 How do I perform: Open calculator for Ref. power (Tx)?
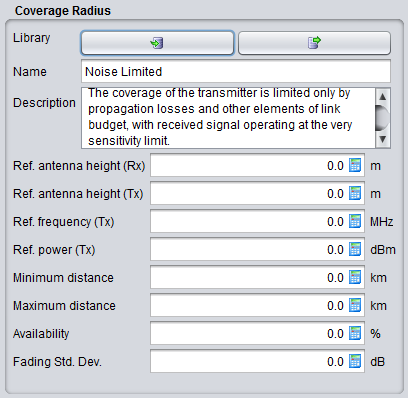point(355,249)
